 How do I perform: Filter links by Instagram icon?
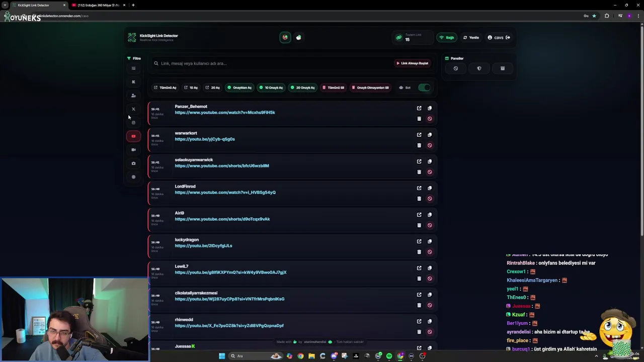point(133,123)
